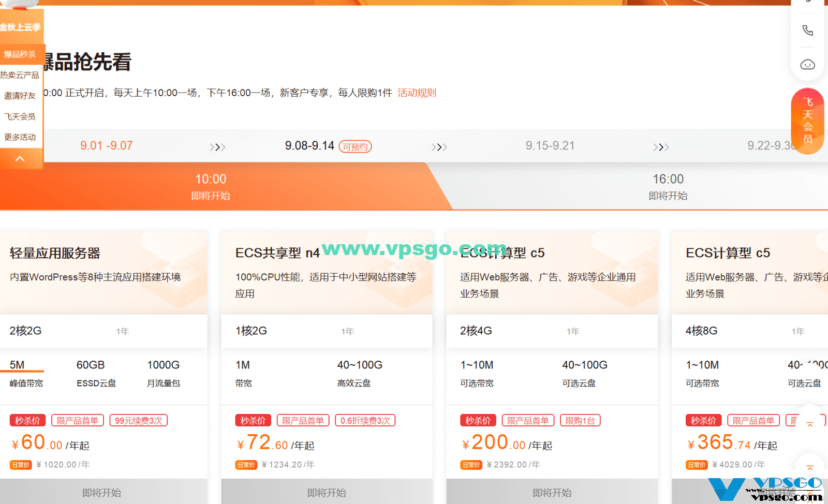Click the 限购1台 tag
The width and height of the screenshot is (828, 504).
(x=580, y=421)
